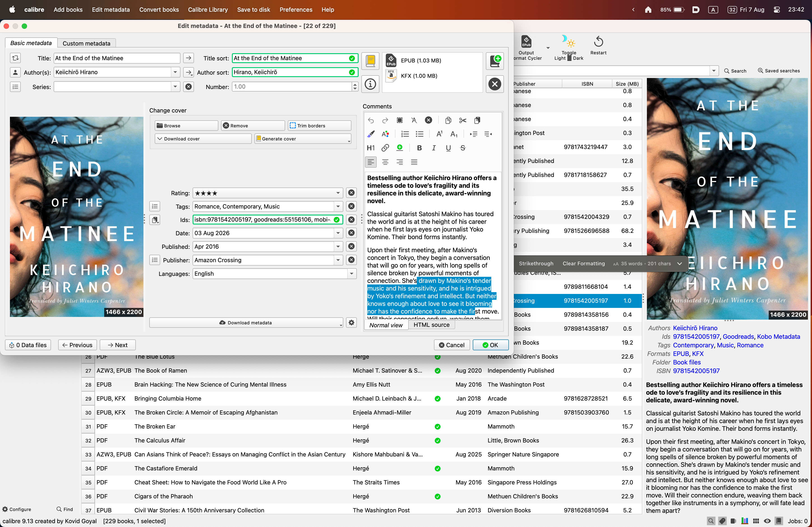Toggle strikethrough formatting
This screenshot has width=812, height=527.
click(463, 148)
